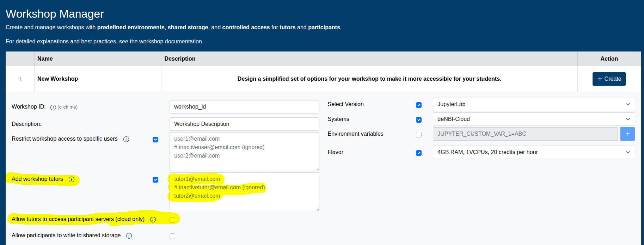Toggle the Select Version checkbox

419,105
